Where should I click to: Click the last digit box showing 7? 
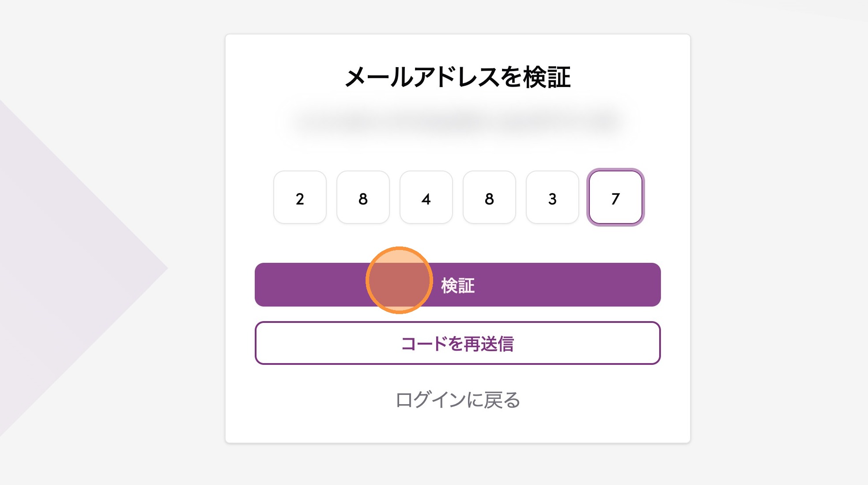tap(615, 197)
